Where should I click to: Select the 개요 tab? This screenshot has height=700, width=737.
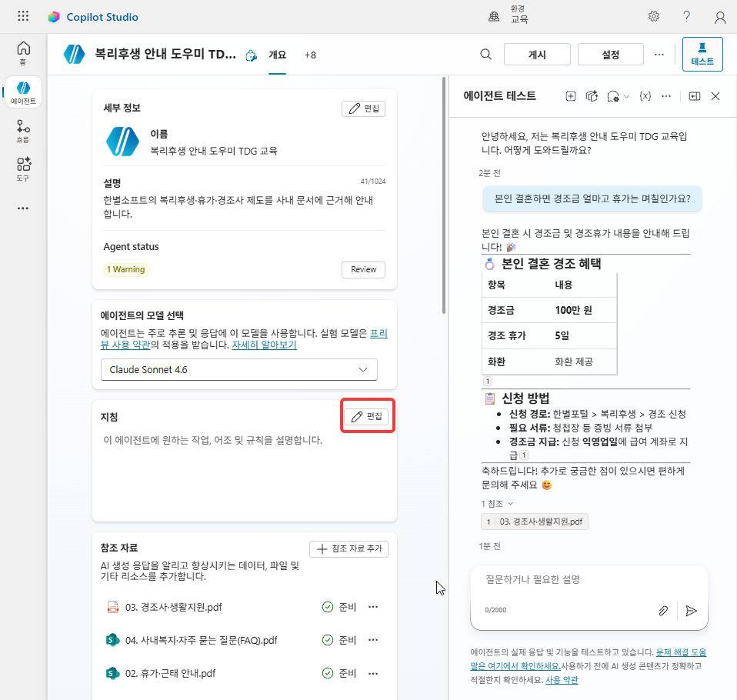277,55
